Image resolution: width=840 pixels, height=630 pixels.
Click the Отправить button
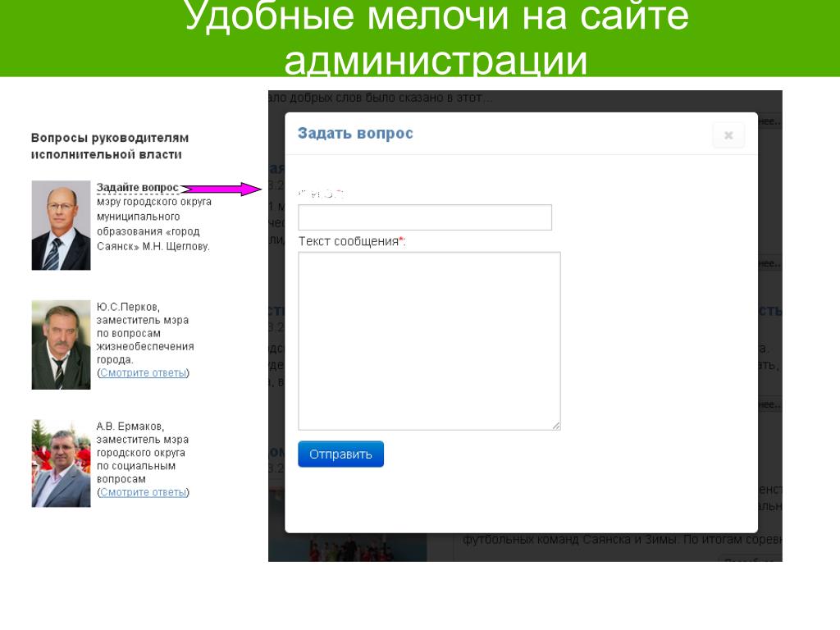(340, 454)
